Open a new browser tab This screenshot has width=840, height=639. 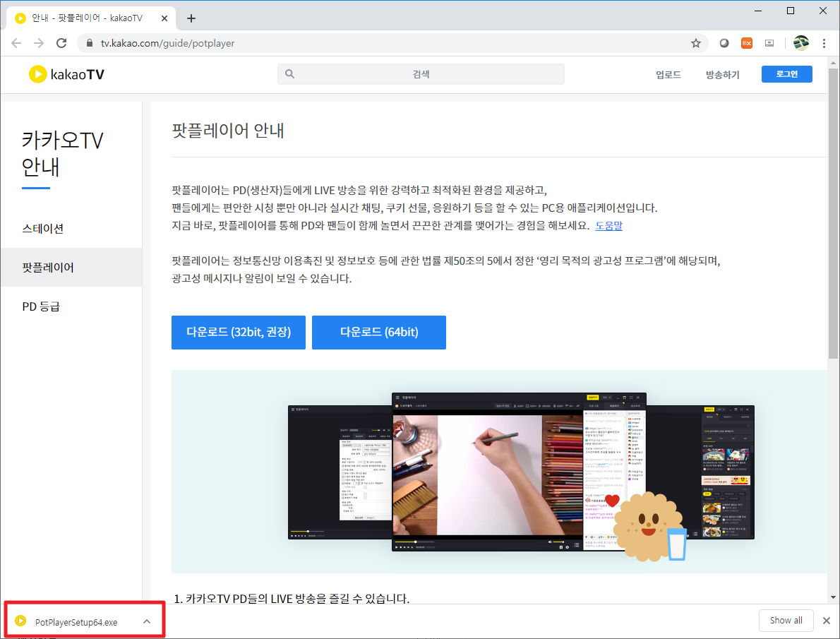pyautogui.click(x=191, y=18)
